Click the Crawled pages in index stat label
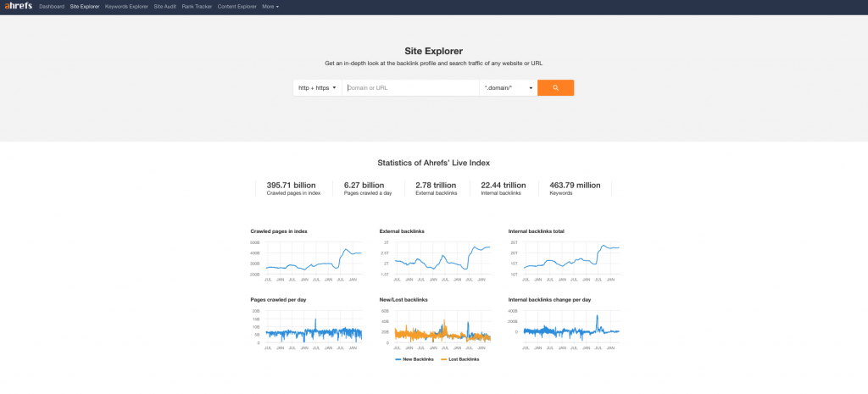868x394 pixels. pos(293,193)
